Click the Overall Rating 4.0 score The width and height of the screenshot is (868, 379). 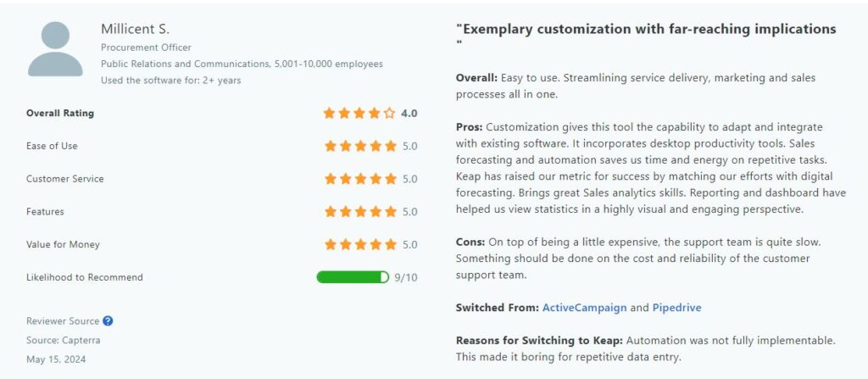(x=409, y=114)
